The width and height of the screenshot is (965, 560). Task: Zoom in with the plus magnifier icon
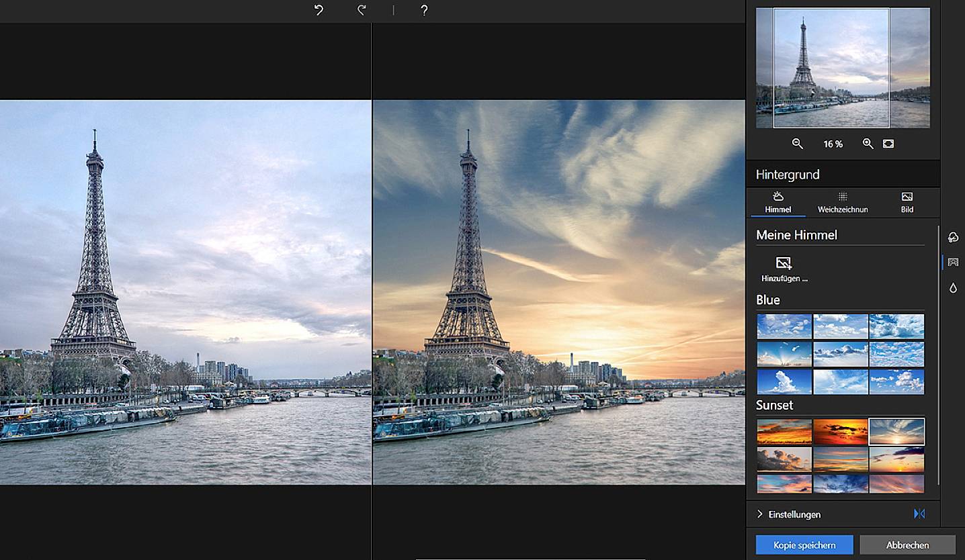pos(868,143)
